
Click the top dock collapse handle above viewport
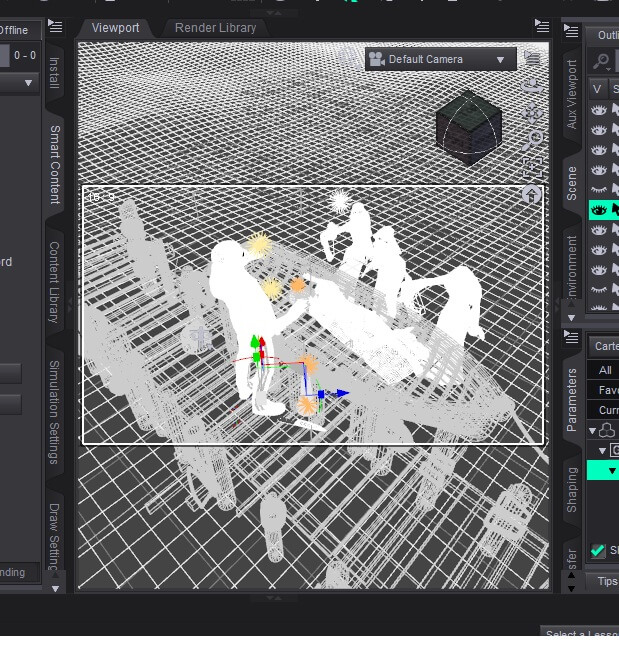[274, 13]
